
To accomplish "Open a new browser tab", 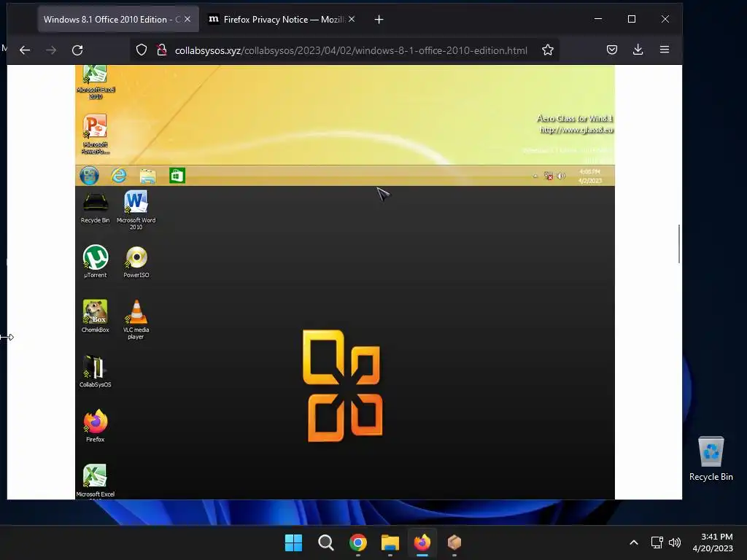I will point(379,20).
